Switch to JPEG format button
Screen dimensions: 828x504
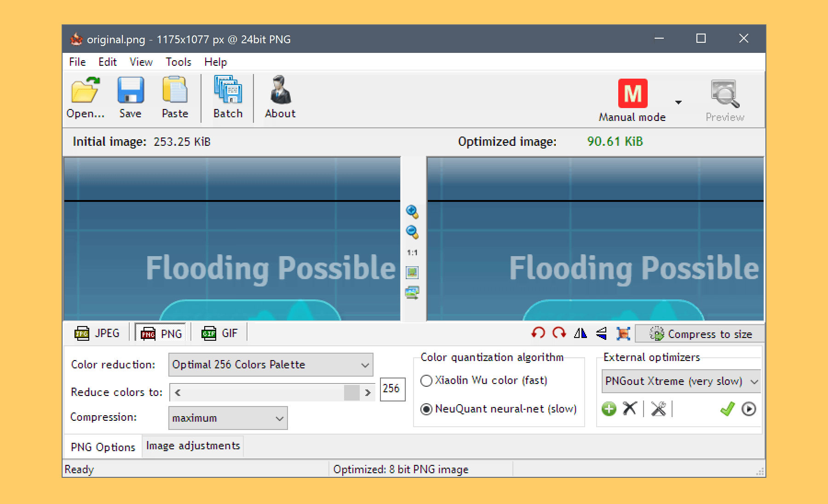click(x=98, y=333)
